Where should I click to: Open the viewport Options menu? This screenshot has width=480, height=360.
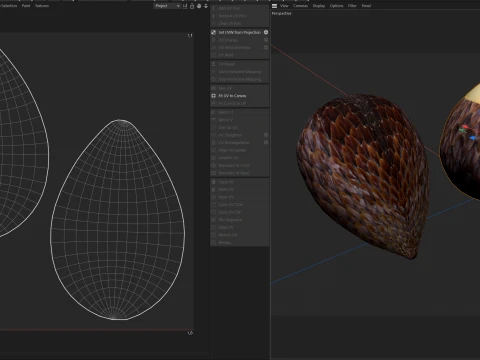(x=336, y=6)
